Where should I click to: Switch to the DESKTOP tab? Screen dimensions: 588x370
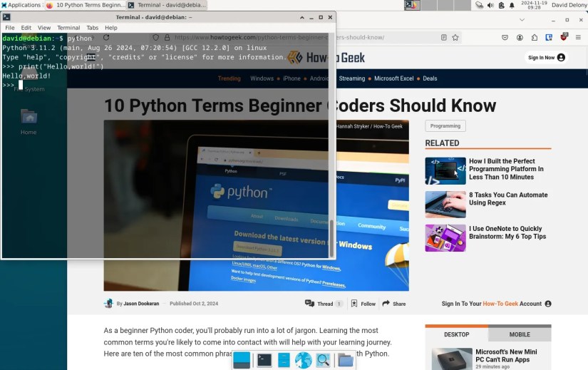point(456,334)
